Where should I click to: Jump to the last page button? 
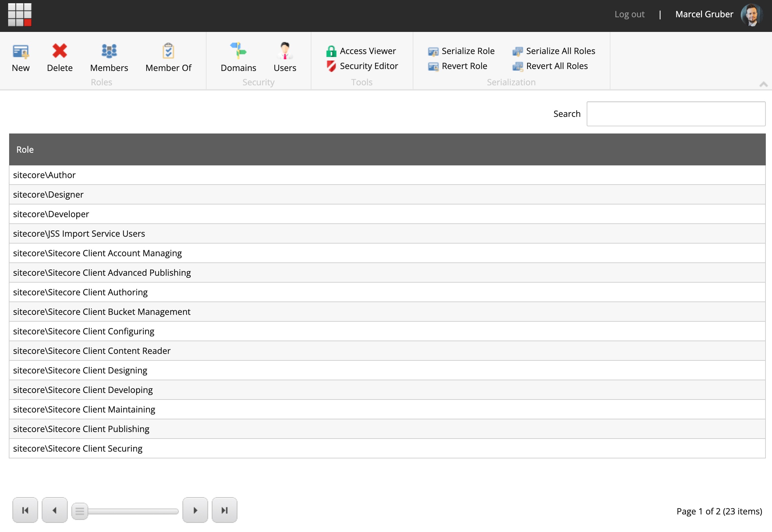coord(224,510)
